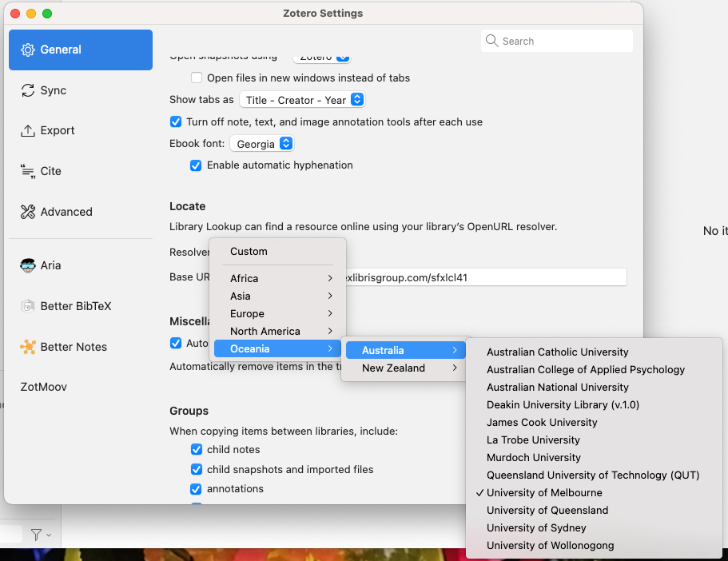
Task: Choose University of Wollonogong
Action: (x=595, y=546)
